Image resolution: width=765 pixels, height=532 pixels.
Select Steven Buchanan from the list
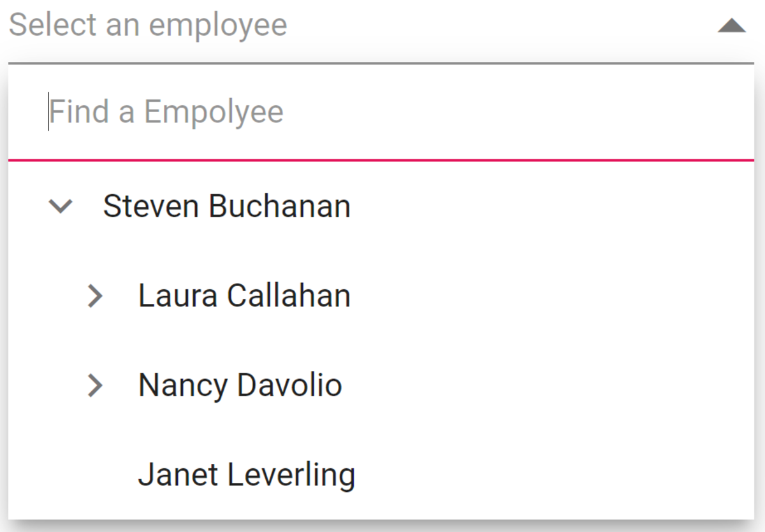pos(226,206)
